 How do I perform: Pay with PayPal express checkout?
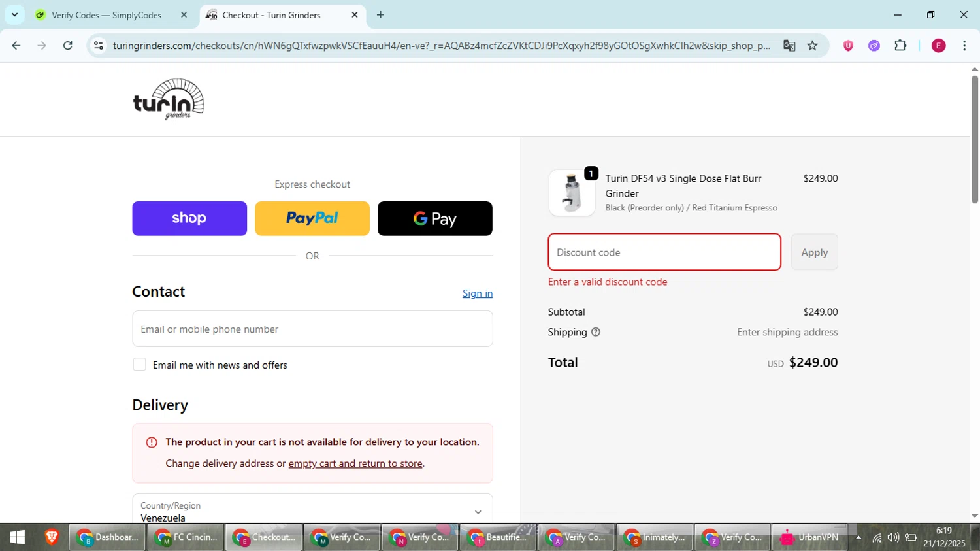[312, 218]
